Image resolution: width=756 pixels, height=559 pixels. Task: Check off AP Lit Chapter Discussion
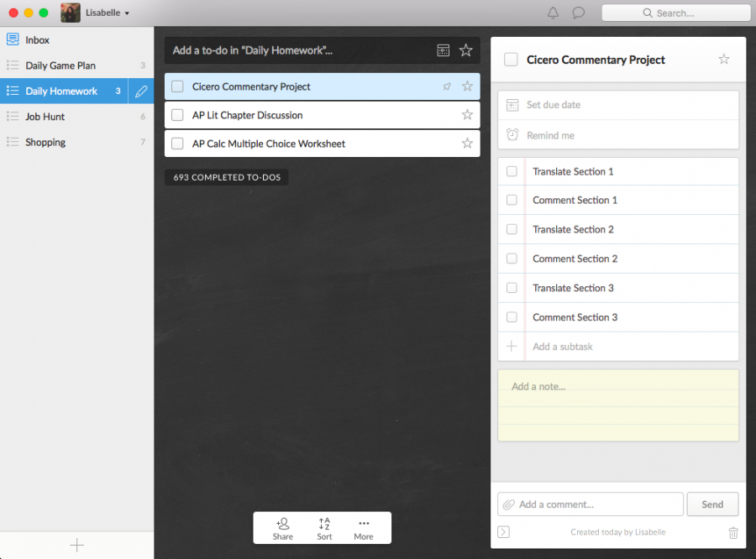[177, 115]
